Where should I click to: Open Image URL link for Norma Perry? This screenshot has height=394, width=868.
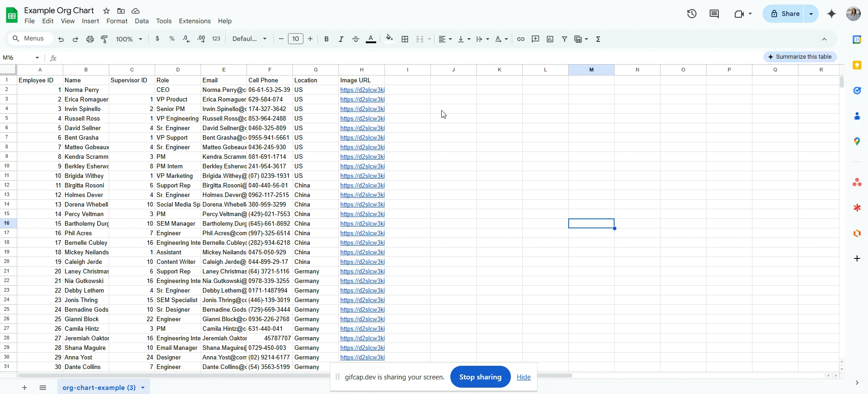click(362, 90)
